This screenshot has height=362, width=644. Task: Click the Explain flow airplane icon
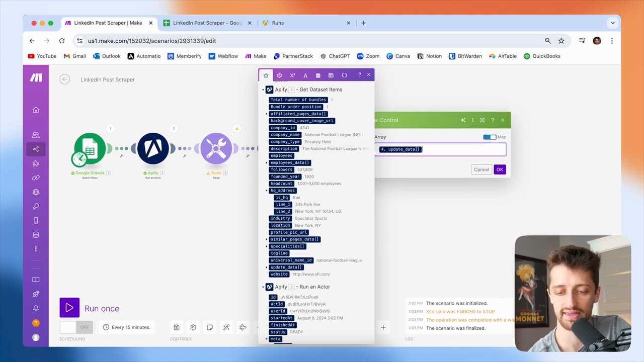pyautogui.click(x=243, y=327)
